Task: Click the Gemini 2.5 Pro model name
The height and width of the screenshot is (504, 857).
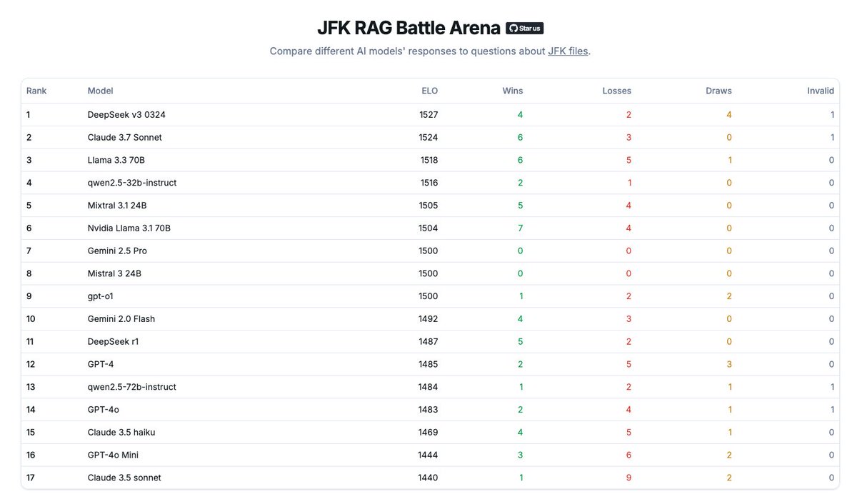Action: pos(117,251)
